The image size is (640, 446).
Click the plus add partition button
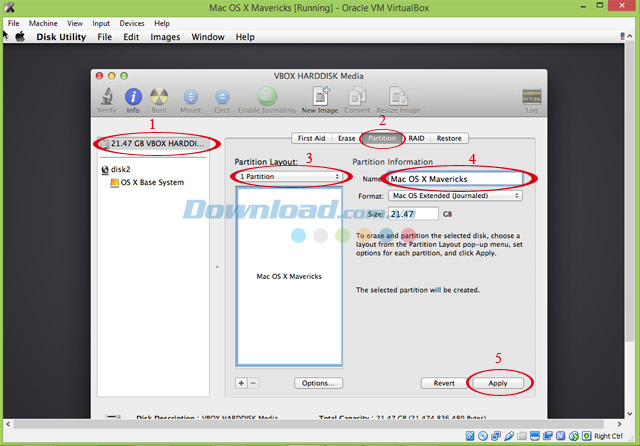click(241, 383)
